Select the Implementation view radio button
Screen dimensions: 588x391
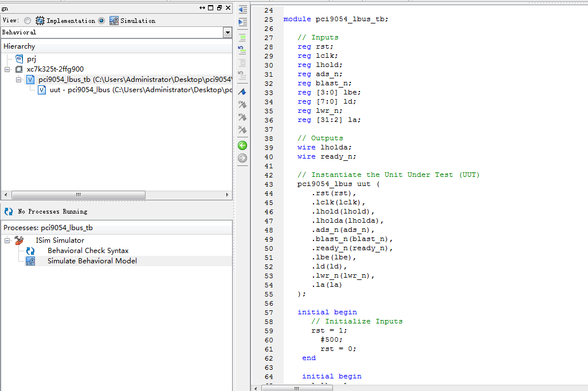(28, 21)
